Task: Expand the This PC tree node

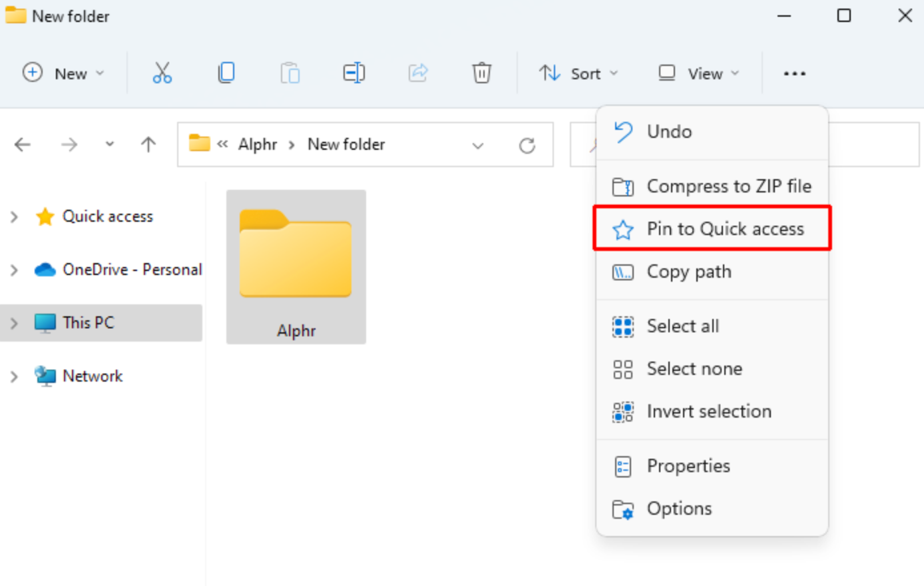Action: (14, 323)
